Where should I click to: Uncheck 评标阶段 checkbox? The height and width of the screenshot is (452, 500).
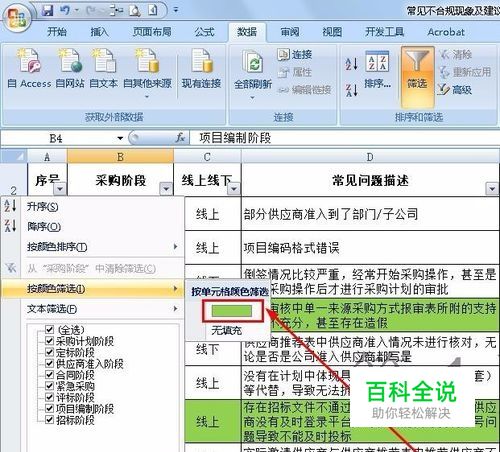pos(49,397)
